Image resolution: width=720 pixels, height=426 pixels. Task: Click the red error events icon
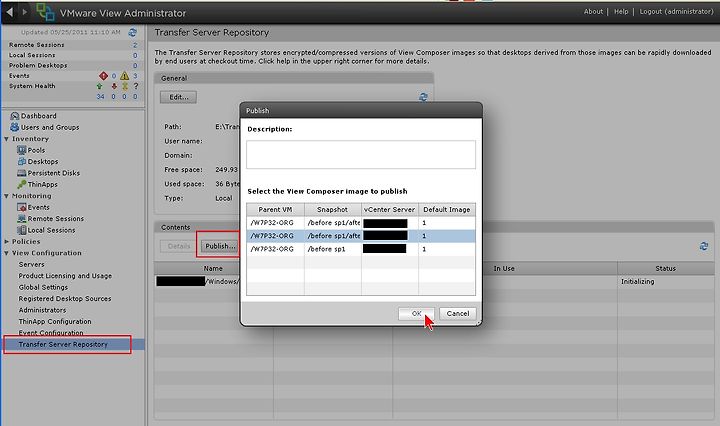click(x=103, y=76)
